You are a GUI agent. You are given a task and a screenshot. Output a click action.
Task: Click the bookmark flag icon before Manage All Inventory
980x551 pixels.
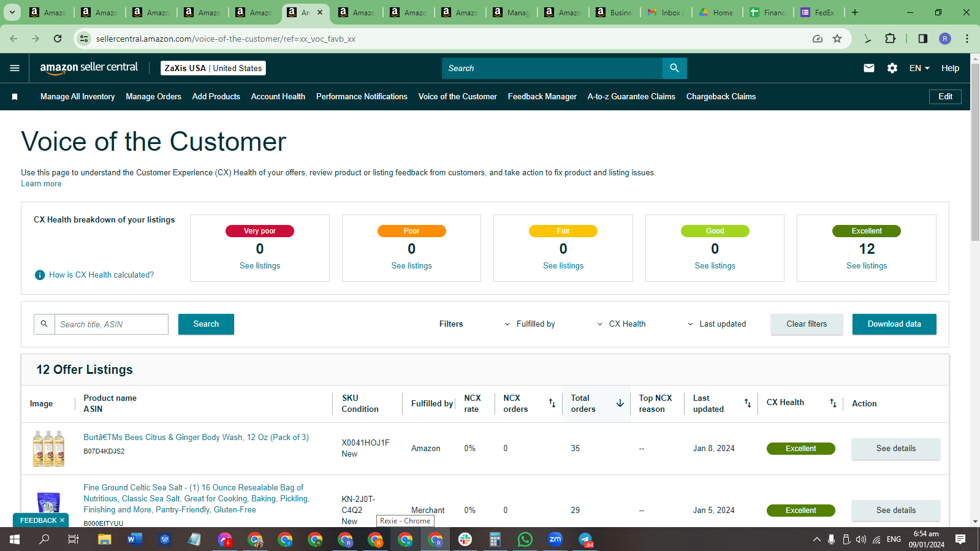15,97
